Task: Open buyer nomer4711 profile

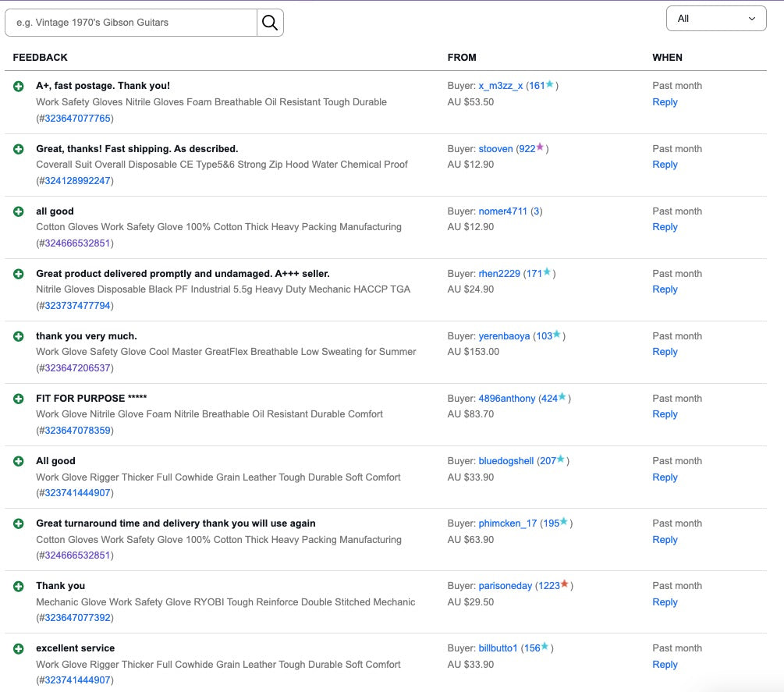Action: 502,211
